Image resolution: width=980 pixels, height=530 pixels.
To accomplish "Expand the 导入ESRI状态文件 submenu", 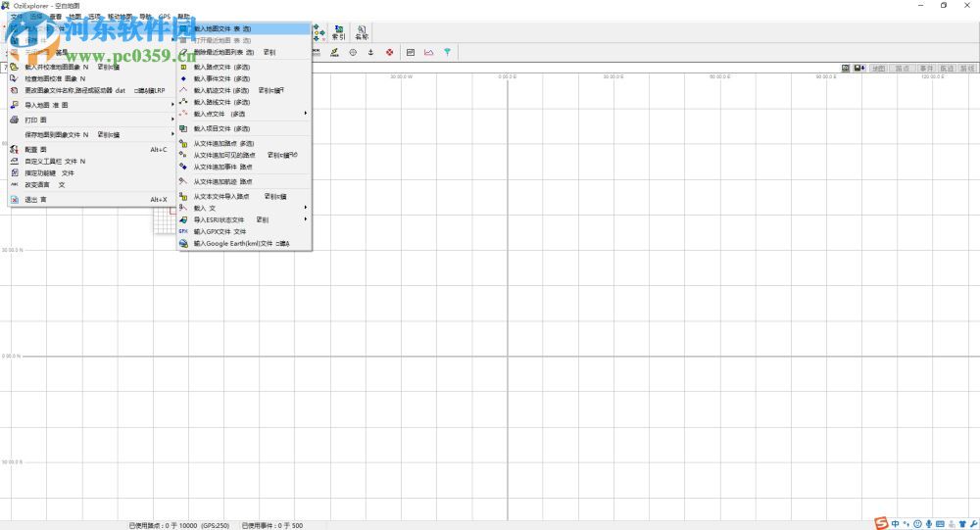I will tap(244, 220).
